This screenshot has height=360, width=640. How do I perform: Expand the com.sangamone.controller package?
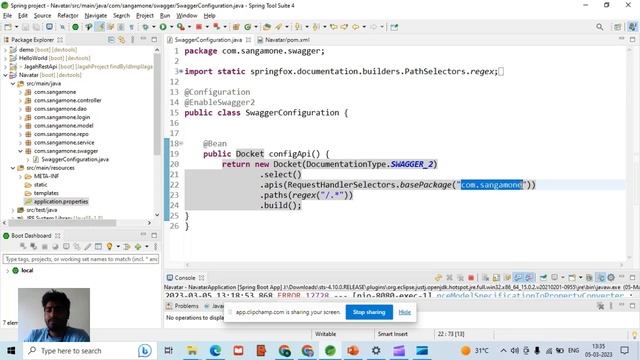[x=20, y=100]
